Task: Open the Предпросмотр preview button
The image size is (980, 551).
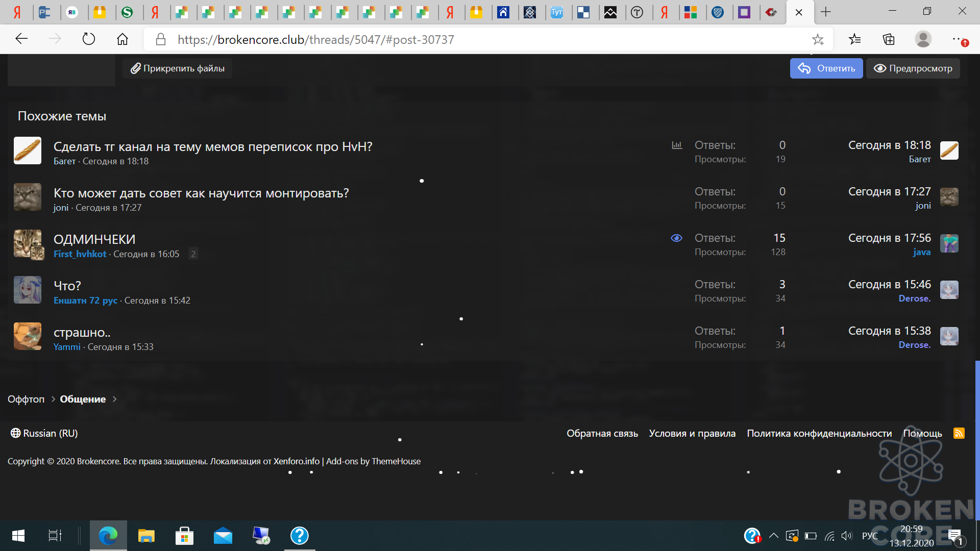Action: click(913, 68)
